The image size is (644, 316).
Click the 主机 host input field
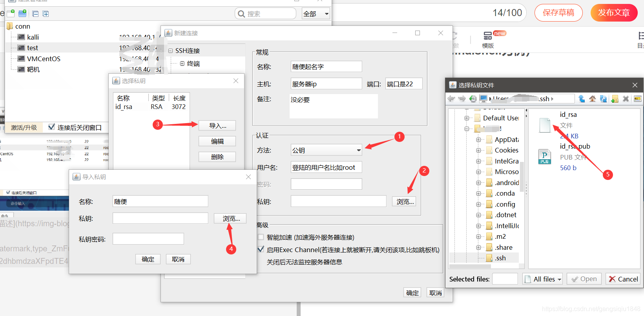(326, 84)
